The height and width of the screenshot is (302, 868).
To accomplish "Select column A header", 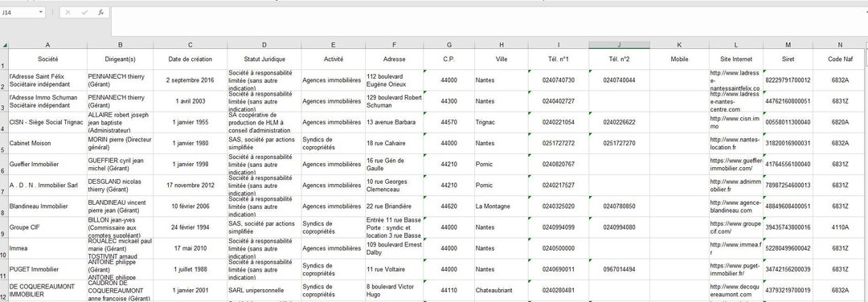I will click(47, 45).
